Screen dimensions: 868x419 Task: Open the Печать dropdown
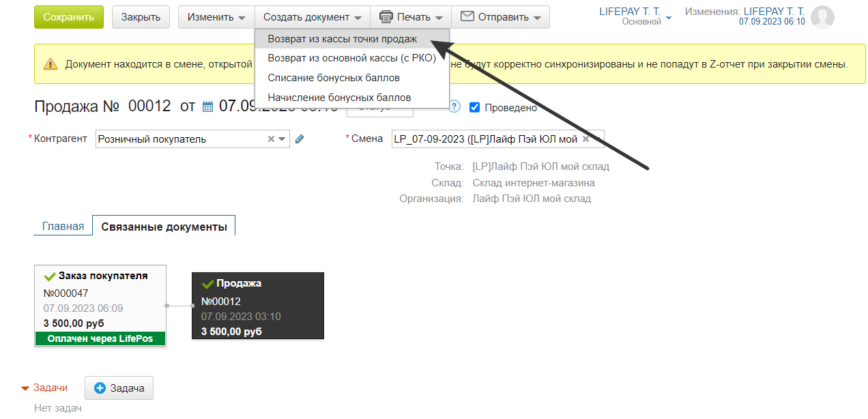coord(411,17)
